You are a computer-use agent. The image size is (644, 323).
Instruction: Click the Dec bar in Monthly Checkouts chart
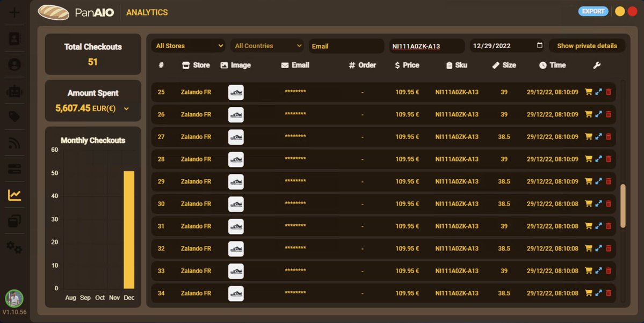129,230
